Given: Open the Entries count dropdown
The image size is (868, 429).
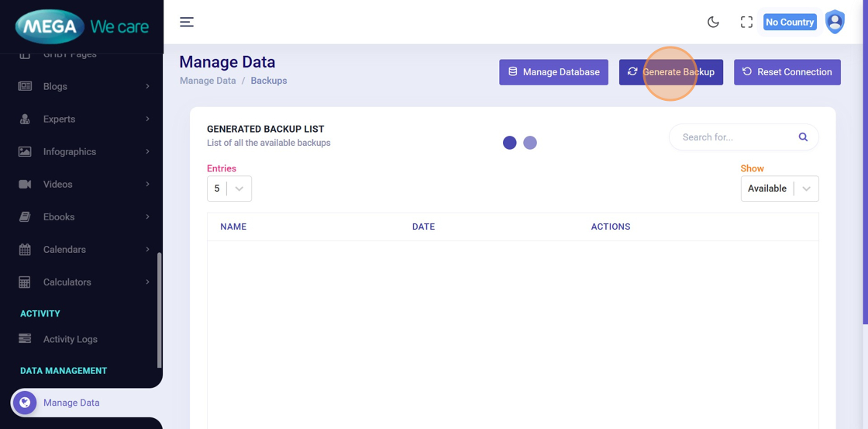Looking at the screenshot, I should point(229,189).
